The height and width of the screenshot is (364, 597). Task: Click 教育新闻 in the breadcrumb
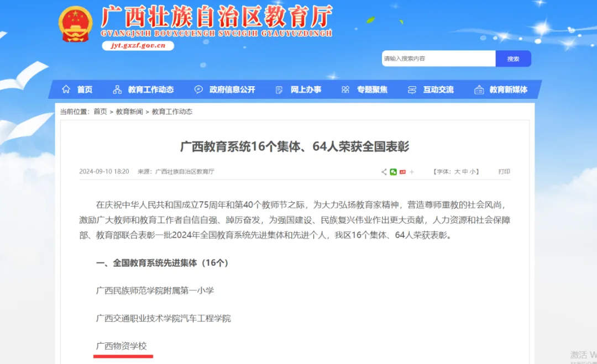[129, 112]
